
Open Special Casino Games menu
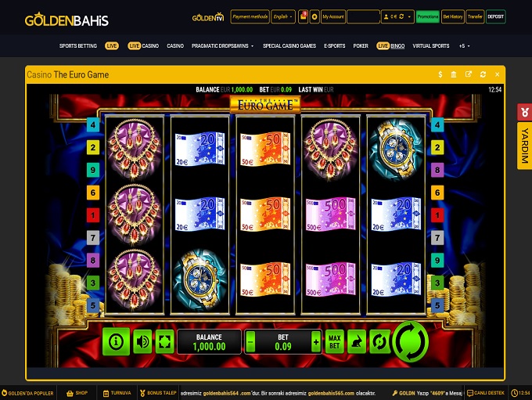tap(289, 46)
